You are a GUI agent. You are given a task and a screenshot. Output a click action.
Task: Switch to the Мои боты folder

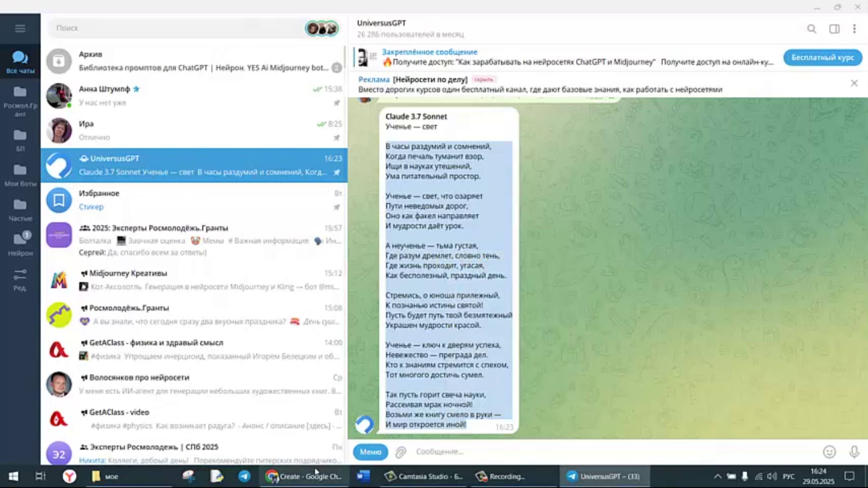coord(20,174)
